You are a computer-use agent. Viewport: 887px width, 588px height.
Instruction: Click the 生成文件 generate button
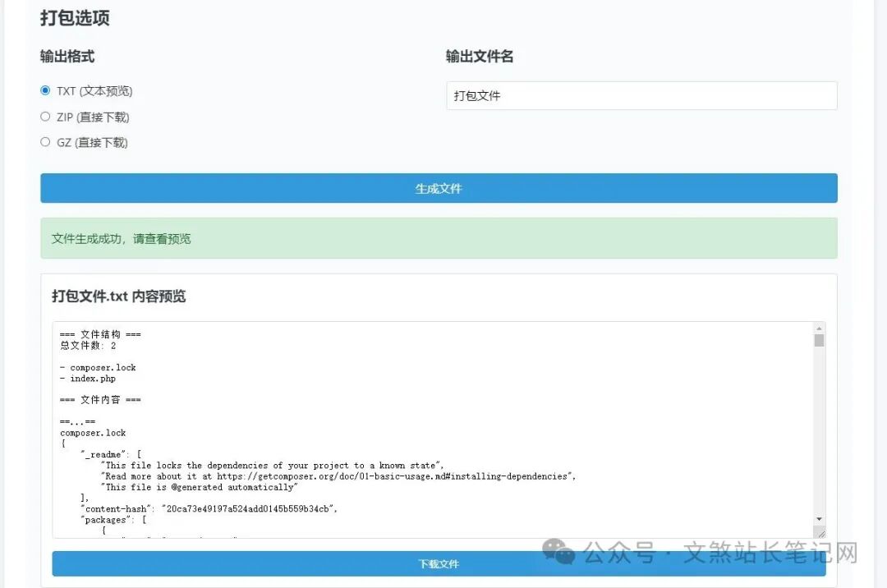coord(439,188)
